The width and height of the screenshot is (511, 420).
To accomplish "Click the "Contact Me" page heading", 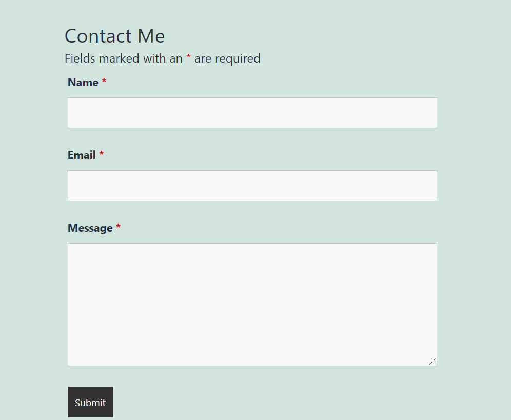I will pyautogui.click(x=114, y=36).
